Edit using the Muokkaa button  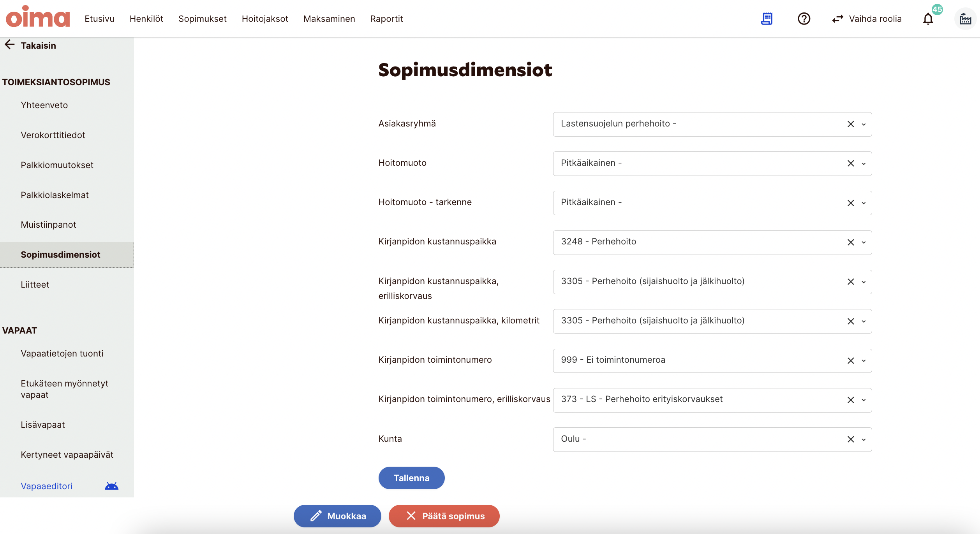[337, 516]
